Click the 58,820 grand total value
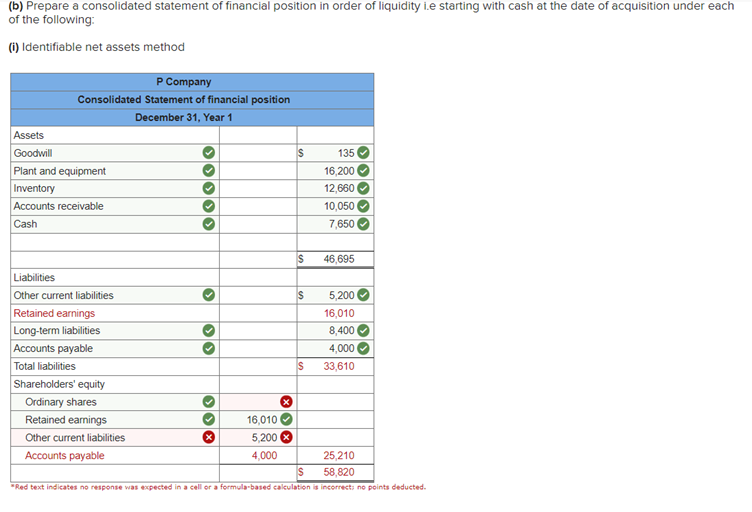 (339, 472)
